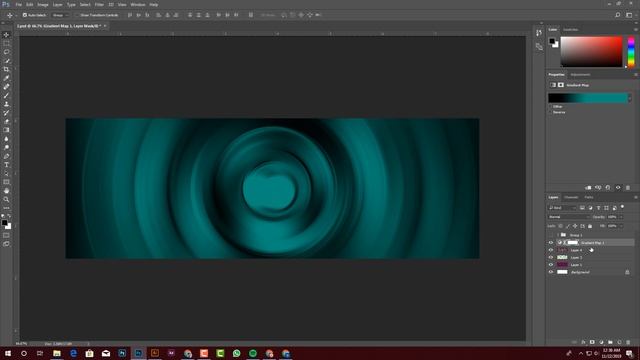Select the Pen tool
This screenshot has height=360, width=640.
pyautogui.click(x=6, y=156)
